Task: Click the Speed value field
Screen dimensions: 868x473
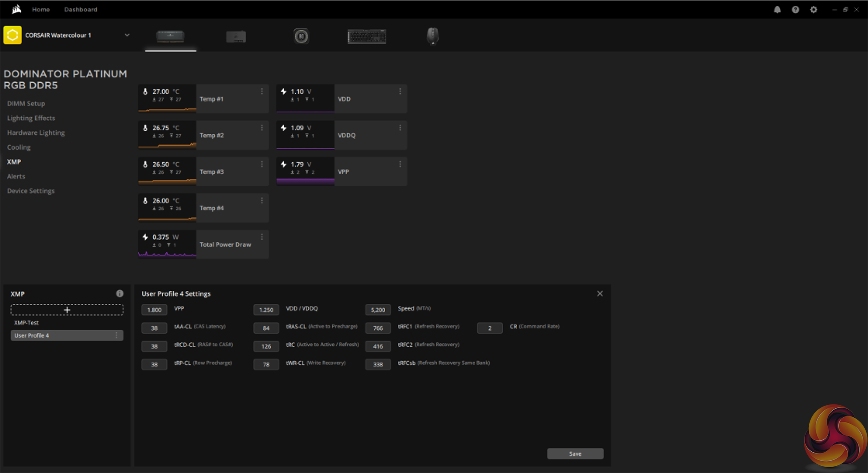Action: (x=378, y=310)
